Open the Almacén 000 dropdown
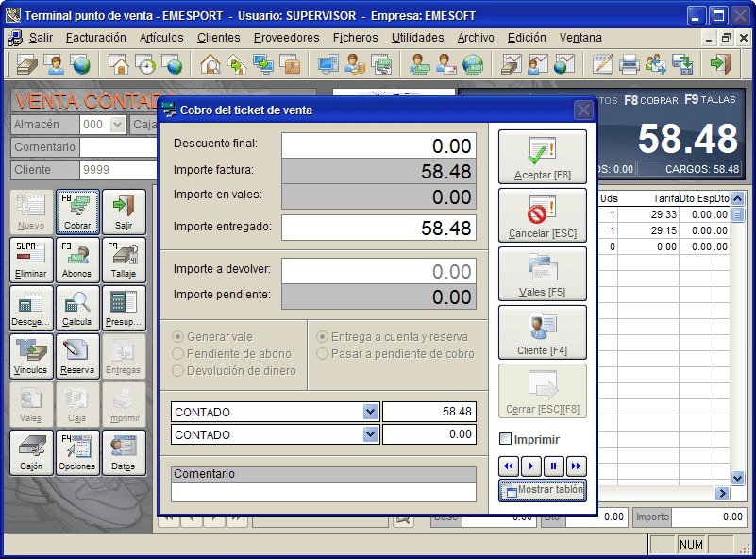 [x=118, y=125]
